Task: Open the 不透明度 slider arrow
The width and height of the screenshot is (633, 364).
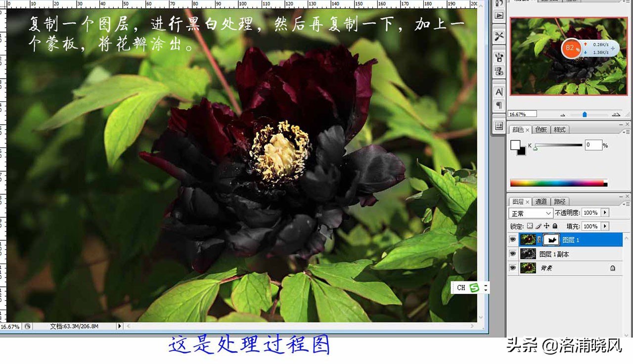Action: click(x=605, y=213)
